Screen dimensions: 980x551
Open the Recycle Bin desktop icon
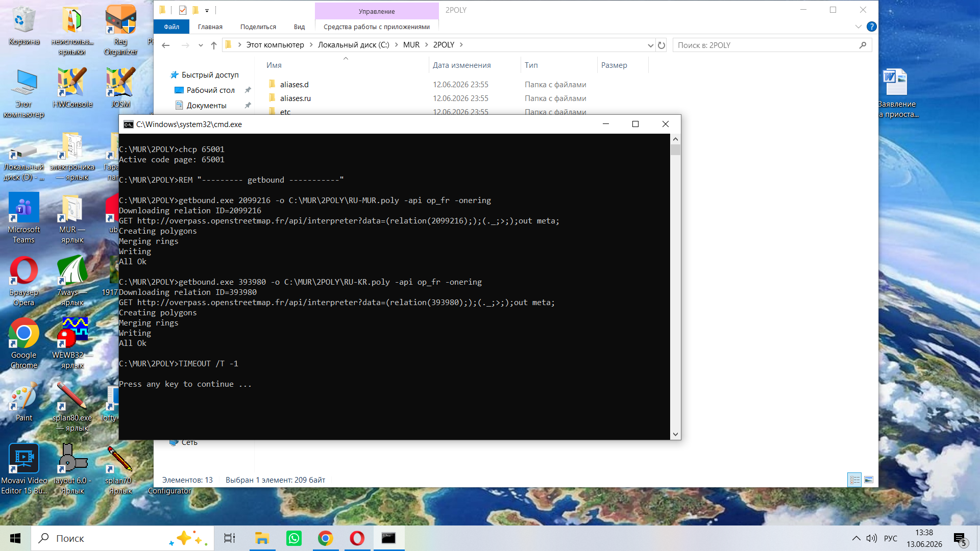tap(23, 26)
